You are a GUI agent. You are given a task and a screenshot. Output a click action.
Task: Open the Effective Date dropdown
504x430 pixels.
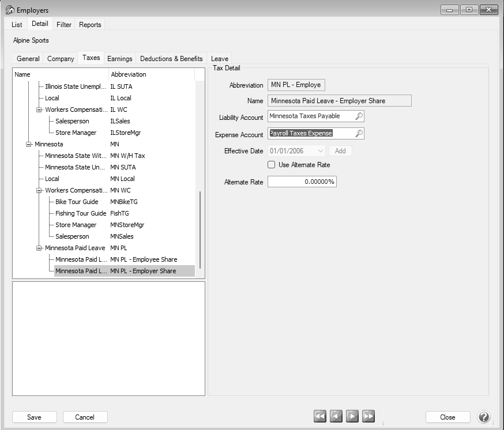320,151
